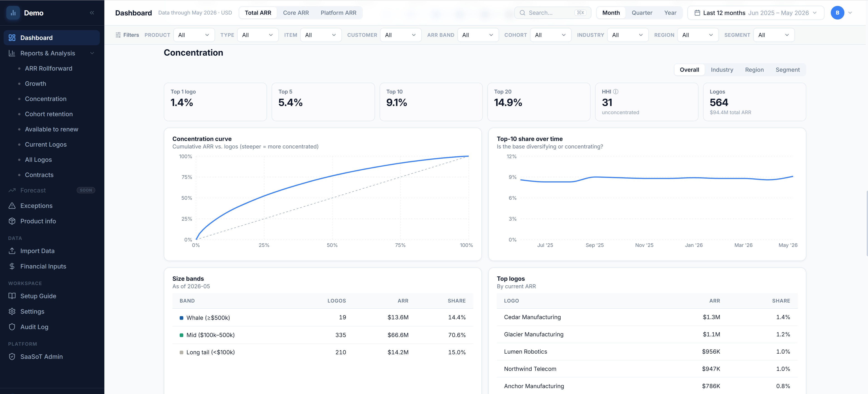Click the Forecast trend arrow icon
Screen dimensions: 868x394
pyautogui.click(x=12, y=190)
